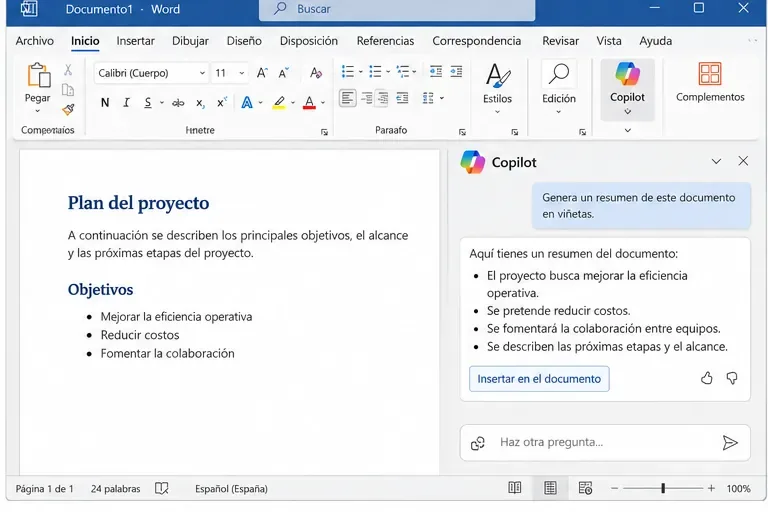Open the font dialog launcher
This screenshot has height=512, width=768.
click(x=324, y=132)
